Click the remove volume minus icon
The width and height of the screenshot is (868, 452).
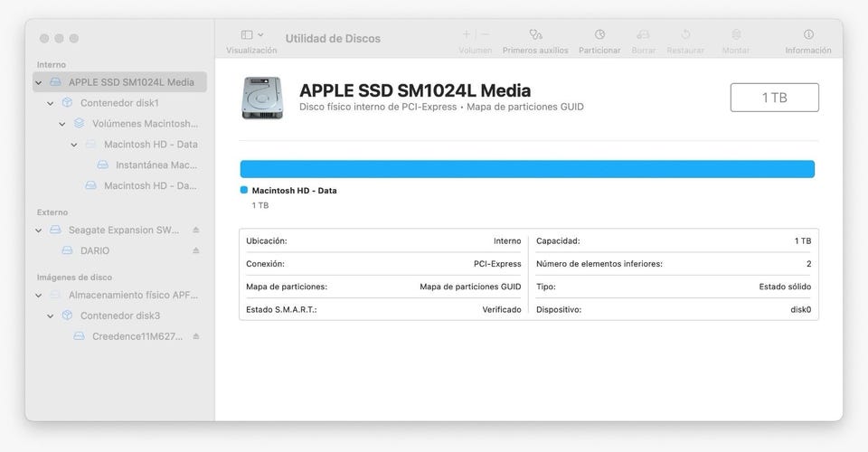pos(485,34)
